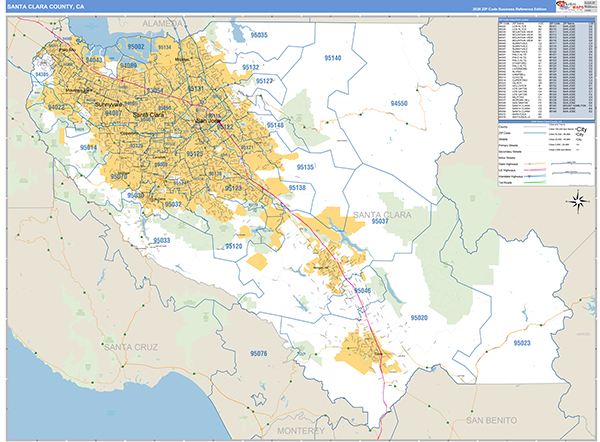Click the Santa Clara County, CA title
The height and width of the screenshot is (442, 600).
(45, 7)
